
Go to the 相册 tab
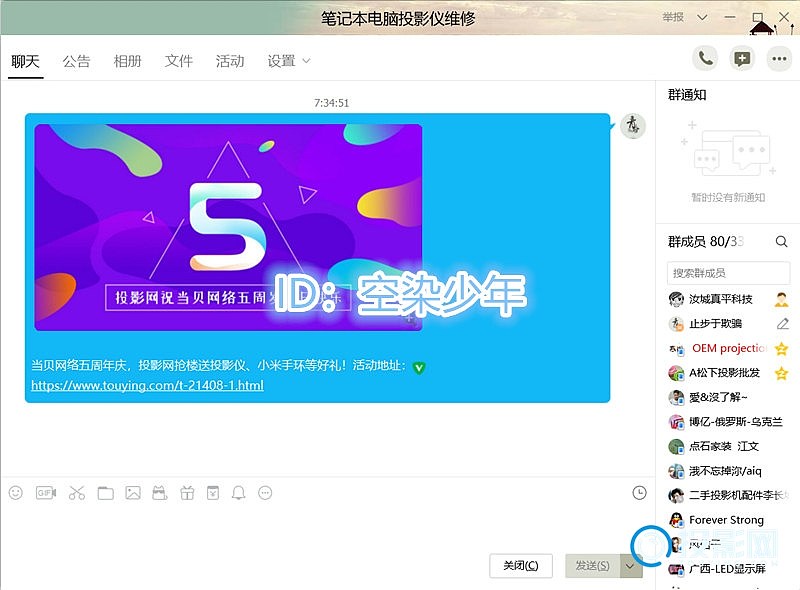coord(127,61)
